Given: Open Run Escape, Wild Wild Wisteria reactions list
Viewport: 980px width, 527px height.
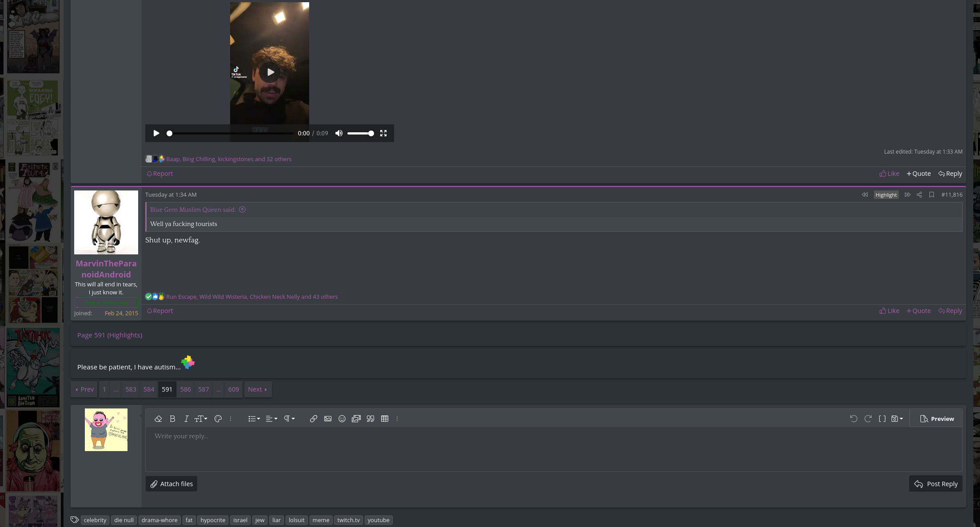Looking at the screenshot, I should 252,297.
